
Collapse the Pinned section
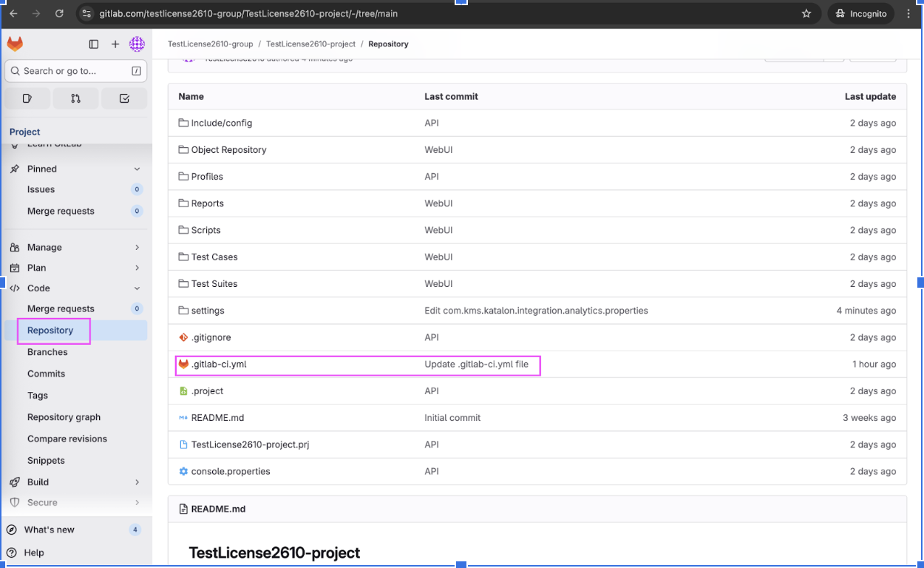click(137, 169)
